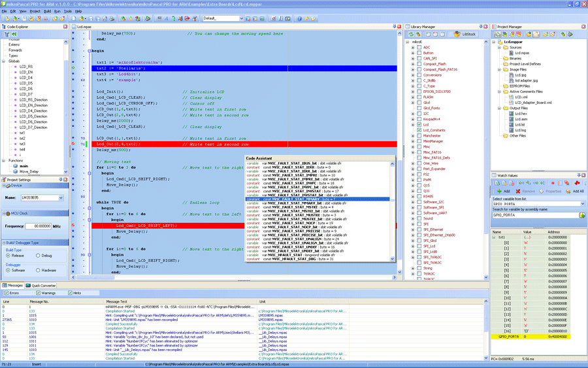588x368 pixels.
Task: Open LibStock from Library Manager toolbar
Action: (465, 34)
